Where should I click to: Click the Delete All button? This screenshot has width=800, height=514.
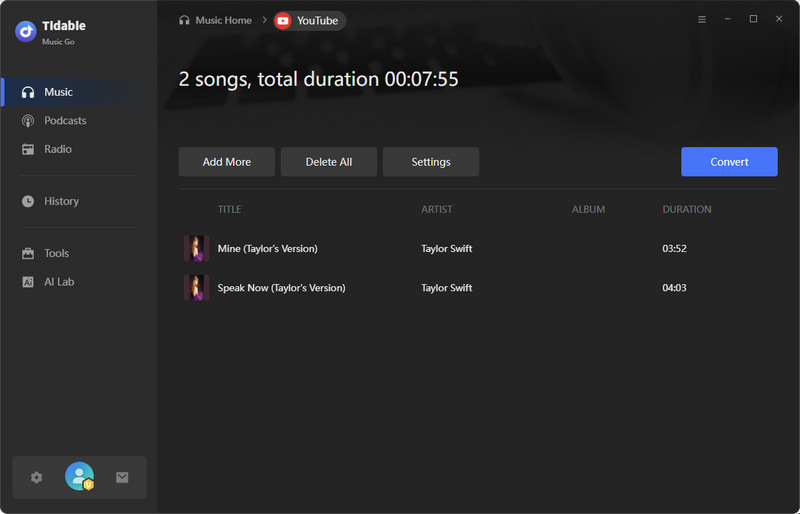pos(329,162)
